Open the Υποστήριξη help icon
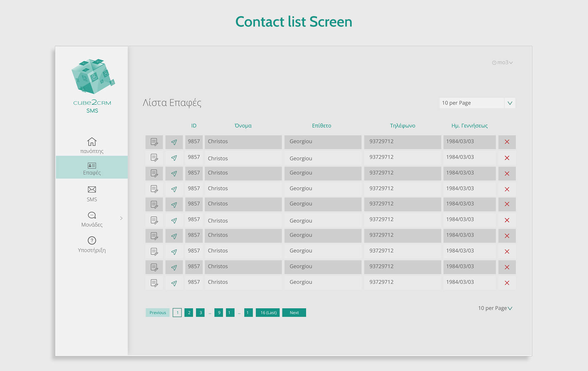588x371 pixels. pyautogui.click(x=92, y=240)
